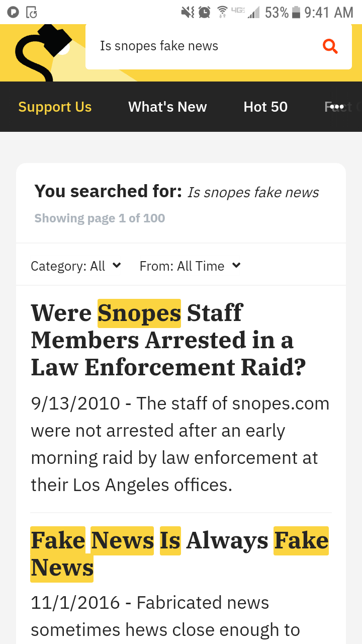Tap the circular P notification icon
This screenshot has width=362, height=644.
point(13,12)
